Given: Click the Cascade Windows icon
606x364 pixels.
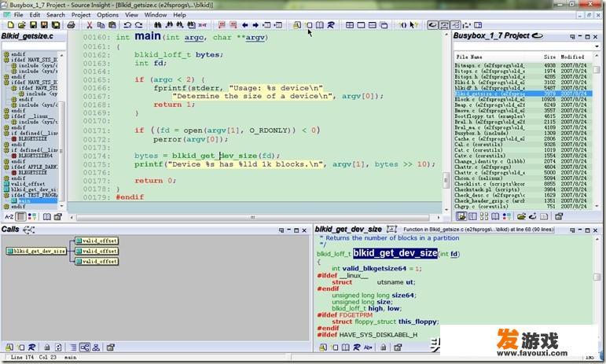Looking at the screenshot, I should 384,25.
